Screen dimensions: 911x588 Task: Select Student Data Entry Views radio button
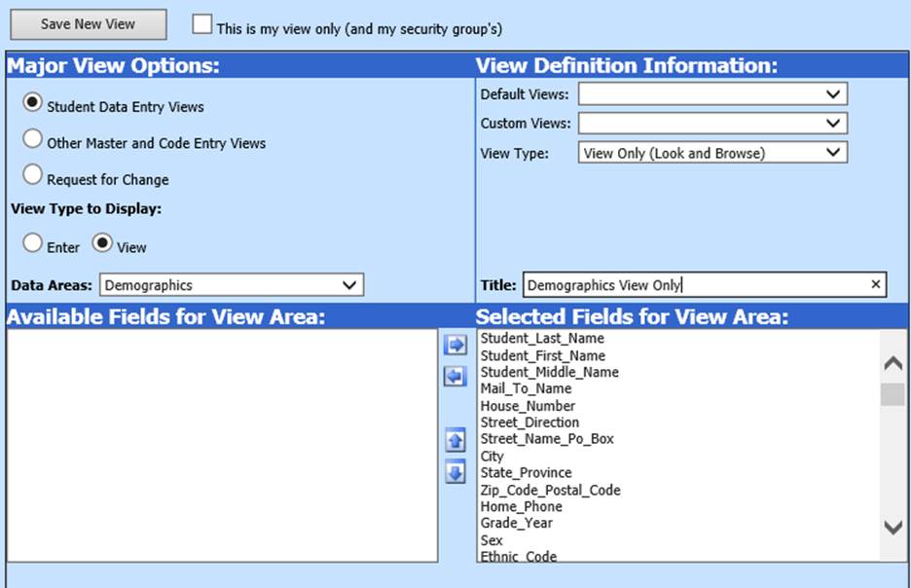click(x=33, y=103)
